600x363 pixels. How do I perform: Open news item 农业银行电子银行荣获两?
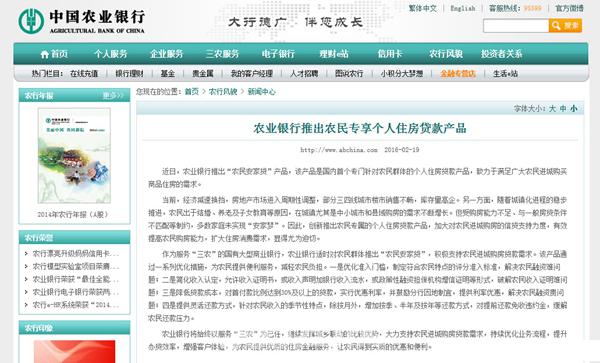pyautogui.click(x=76, y=292)
